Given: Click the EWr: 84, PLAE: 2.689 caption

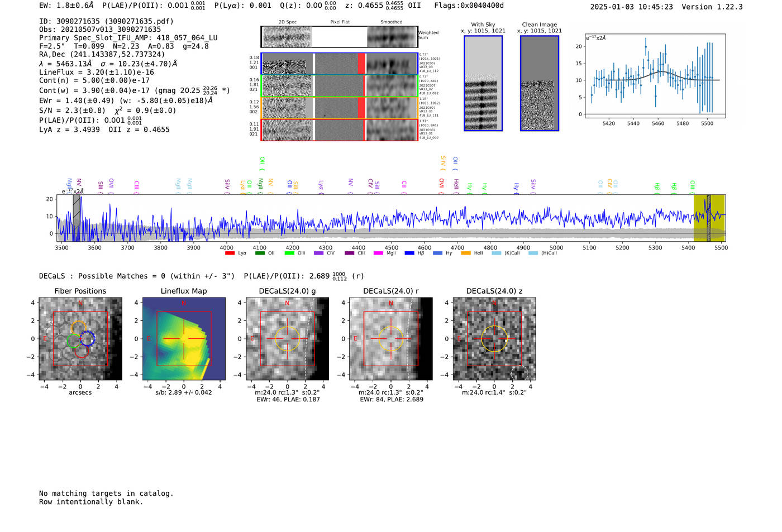Looking at the screenshot, I should [392, 399].
